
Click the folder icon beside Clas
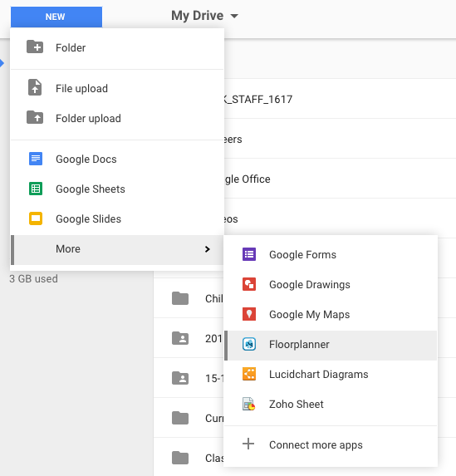(180, 458)
